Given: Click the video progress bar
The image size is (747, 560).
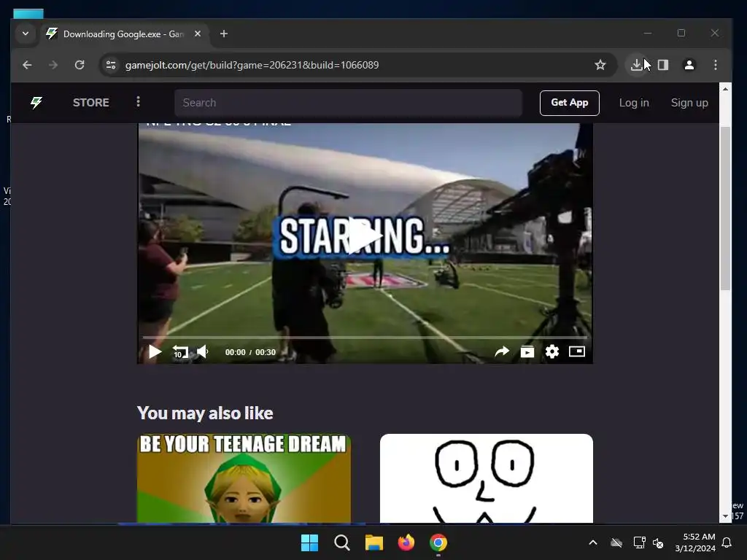Looking at the screenshot, I should 365,337.
